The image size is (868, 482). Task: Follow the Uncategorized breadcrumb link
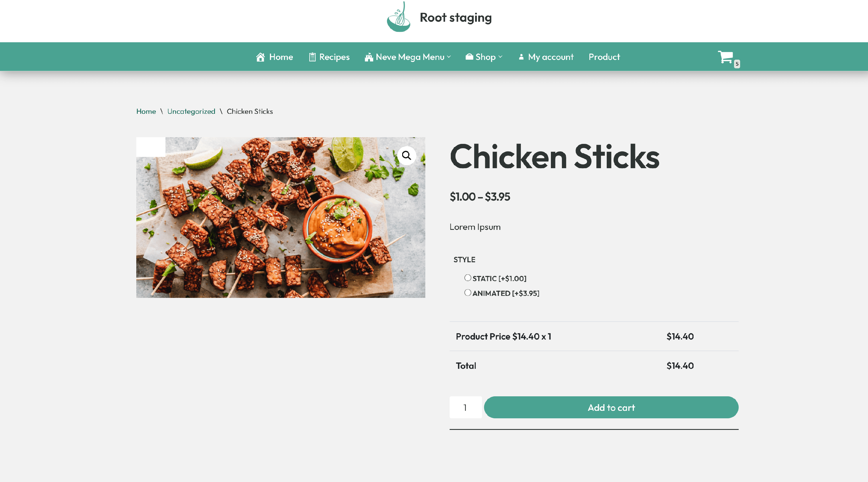[x=191, y=111]
